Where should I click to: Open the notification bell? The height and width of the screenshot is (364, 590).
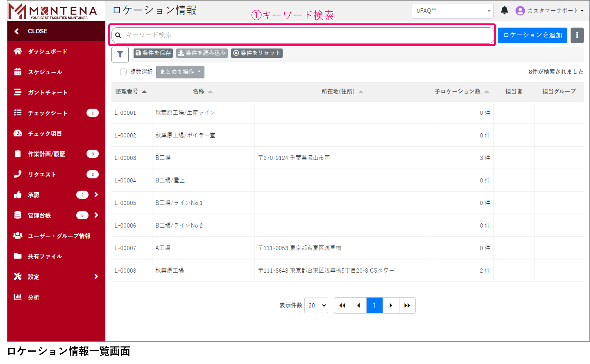pos(504,10)
